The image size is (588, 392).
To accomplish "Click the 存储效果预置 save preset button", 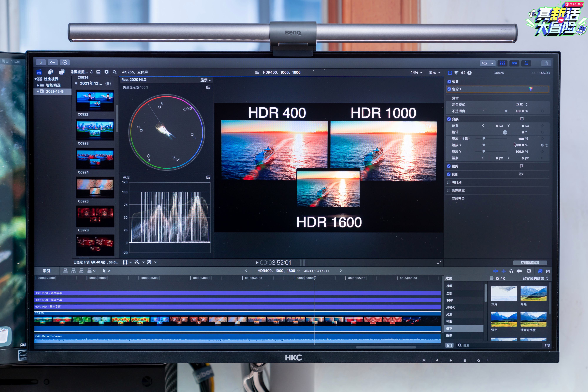I will tap(530, 263).
